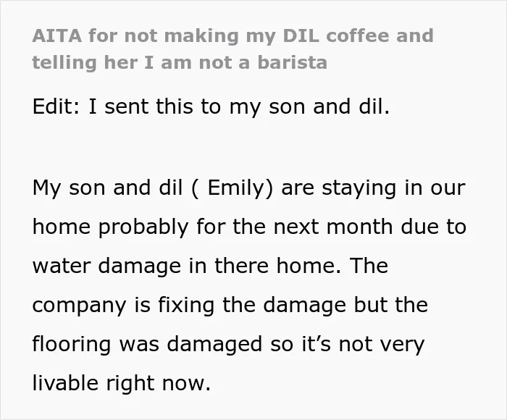Click the word "barista" in the title
The image size is (507, 420).
[293, 62]
